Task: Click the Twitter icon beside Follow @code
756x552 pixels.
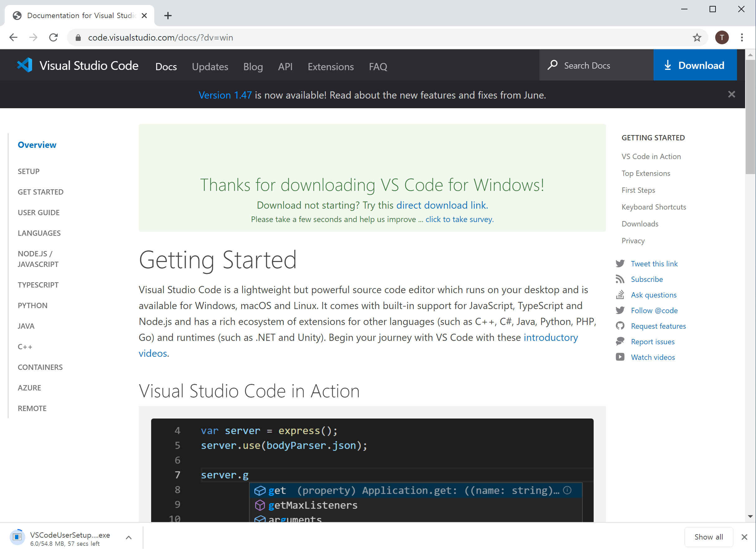Action: click(620, 310)
